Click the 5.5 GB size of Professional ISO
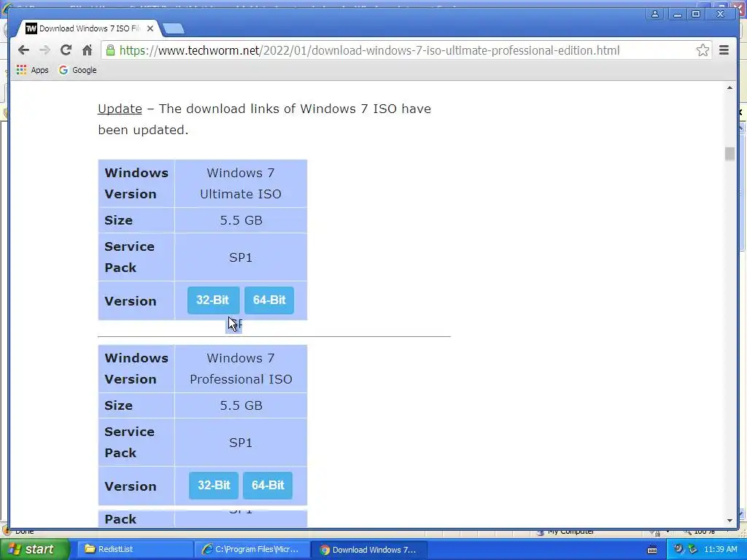Image resolution: width=747 pixels, height=560 pixels. pyautogui.click(x=241, y=405)
